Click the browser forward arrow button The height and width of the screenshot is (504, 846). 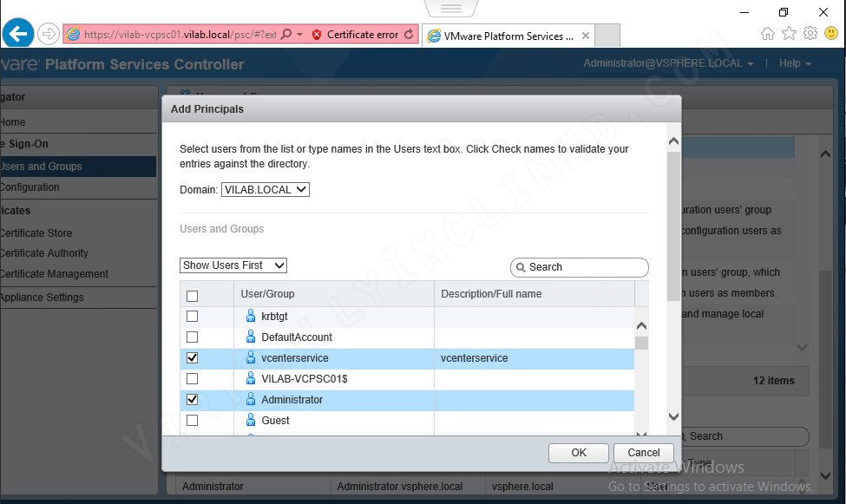coord(48,34)
